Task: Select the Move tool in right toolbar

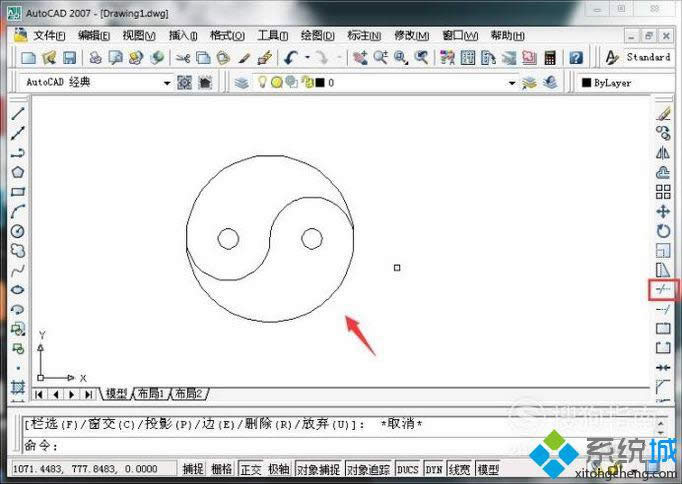Action: coord(662,211)
